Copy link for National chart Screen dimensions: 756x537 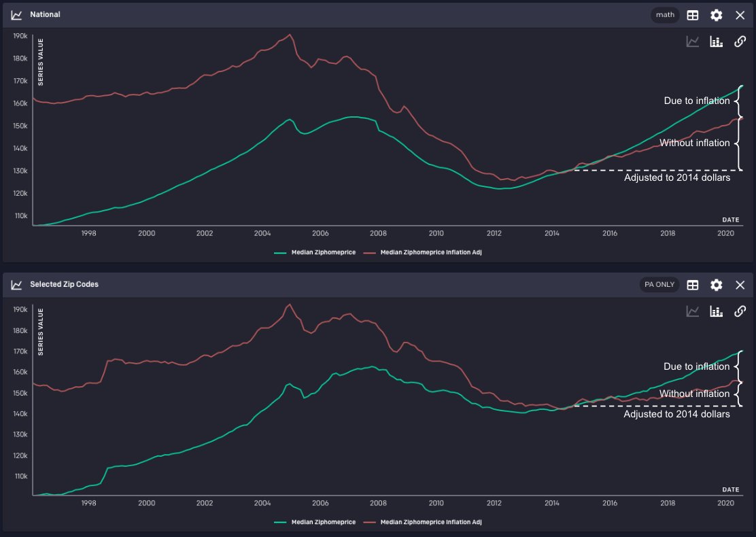(x=740, y=42)
